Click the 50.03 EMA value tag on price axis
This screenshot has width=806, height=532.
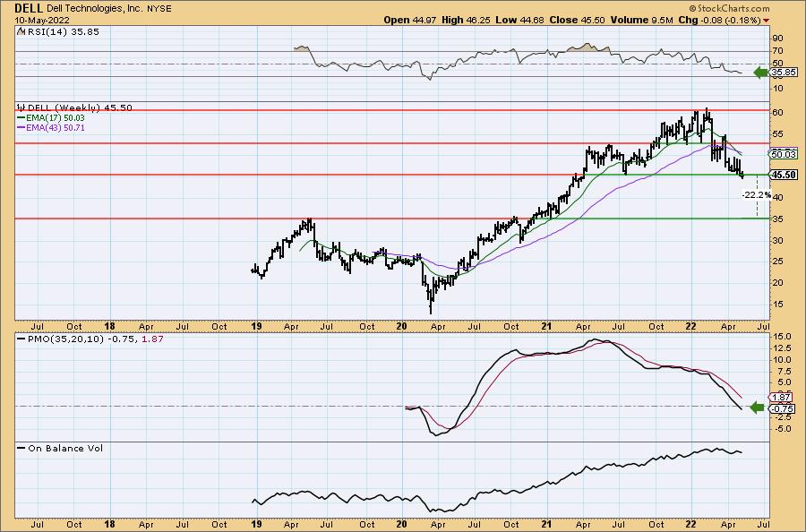[784, 154]
